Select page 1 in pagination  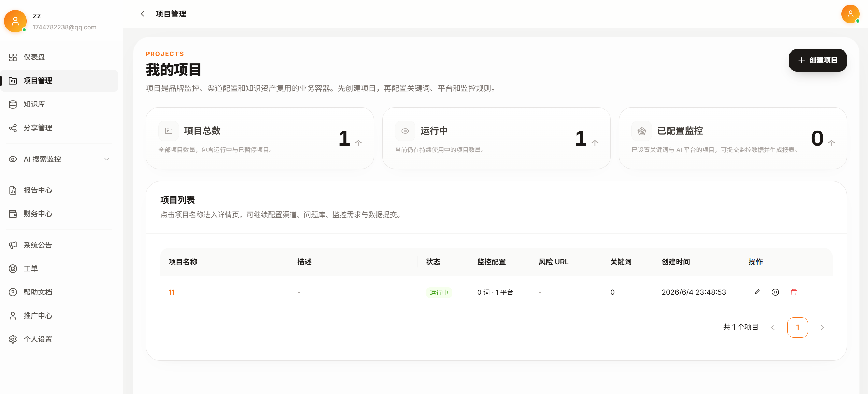coord(798,327)
